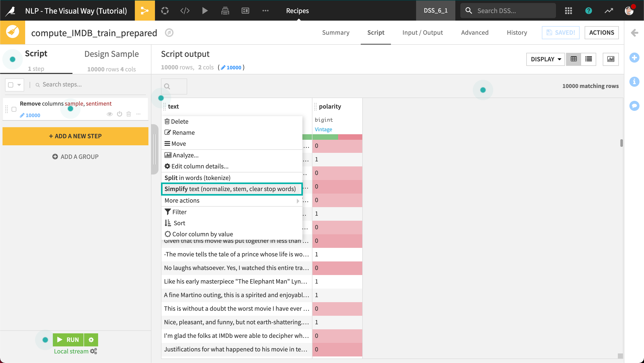
Task: Choose Analyze... from column menu
Action: click(x=232, y=155)
